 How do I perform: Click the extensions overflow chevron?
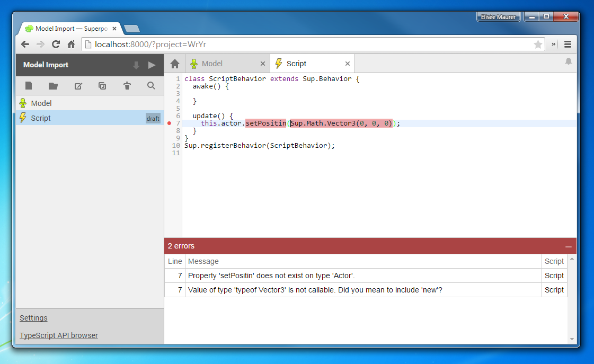coord(554,45)
